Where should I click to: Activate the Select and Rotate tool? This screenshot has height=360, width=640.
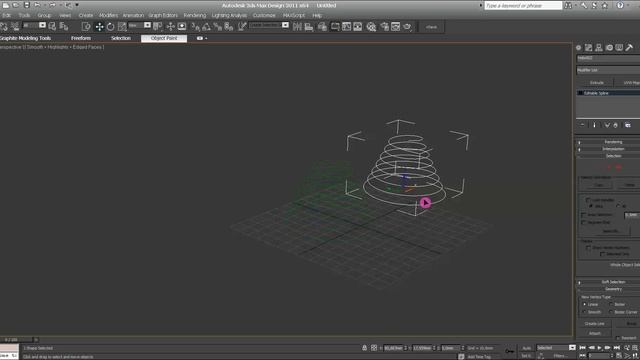click(111, 27)
